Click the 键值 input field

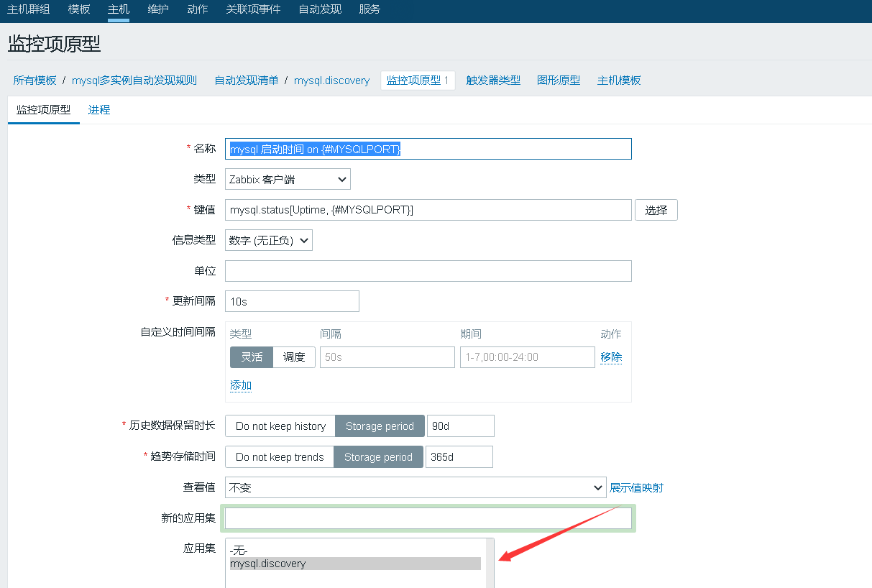428,210
